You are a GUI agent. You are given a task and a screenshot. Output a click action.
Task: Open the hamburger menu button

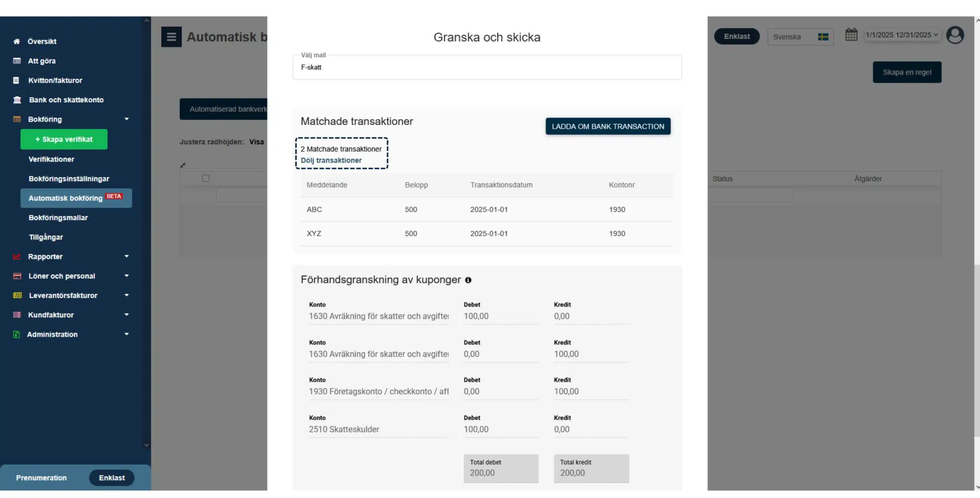coord(171,37)
